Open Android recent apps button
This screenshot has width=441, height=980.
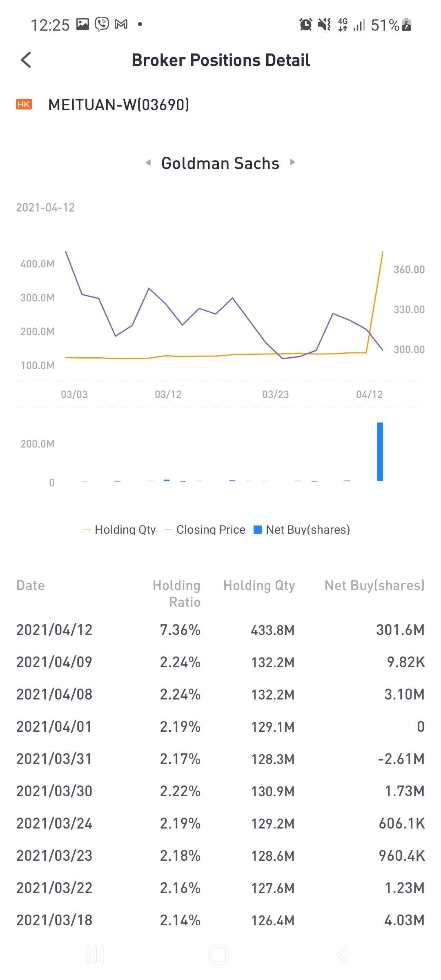[96, 955]
